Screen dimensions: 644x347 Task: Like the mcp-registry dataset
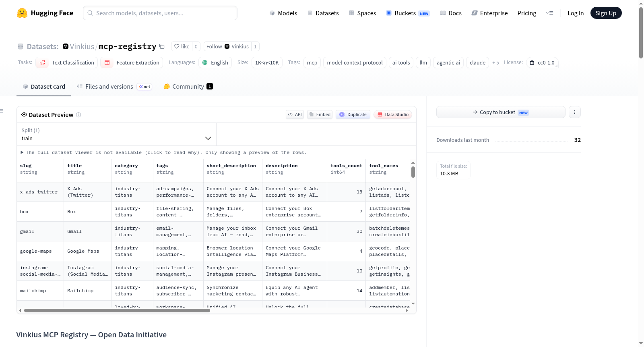pyautogui.click(x=182, y=46)
